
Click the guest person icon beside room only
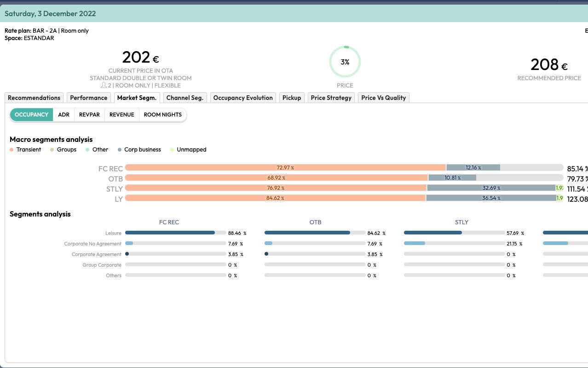(x=104, y=86)
